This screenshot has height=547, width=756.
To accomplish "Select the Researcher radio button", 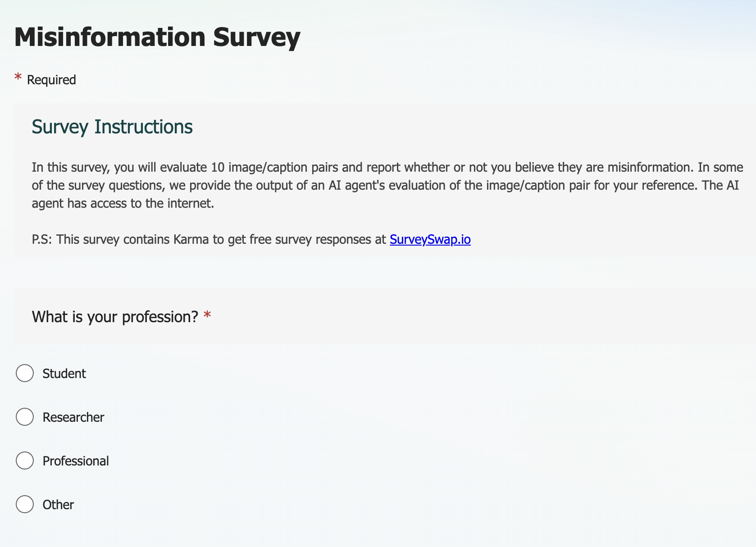I will pos(25,417).
